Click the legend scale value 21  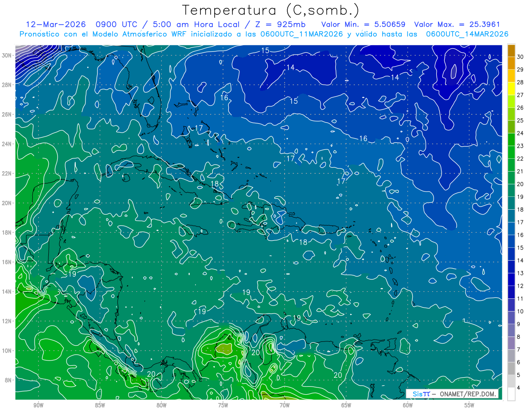point(520,172)
